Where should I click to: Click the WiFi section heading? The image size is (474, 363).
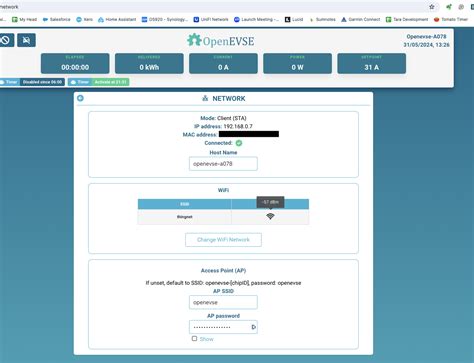tap(223, 190)
